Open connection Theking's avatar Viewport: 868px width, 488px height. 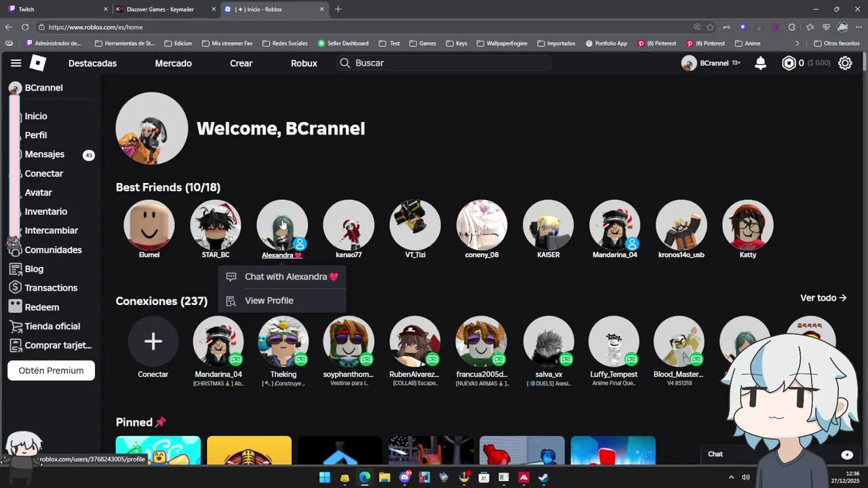[x=283, y=341]
